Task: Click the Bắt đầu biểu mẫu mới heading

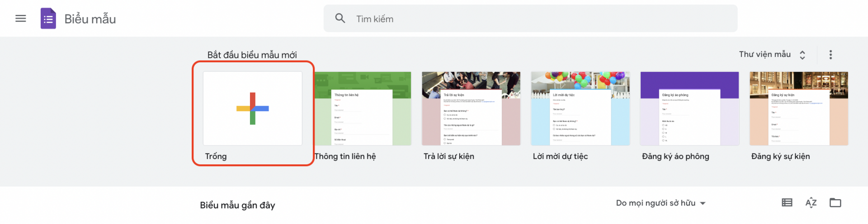Action: 252,55
